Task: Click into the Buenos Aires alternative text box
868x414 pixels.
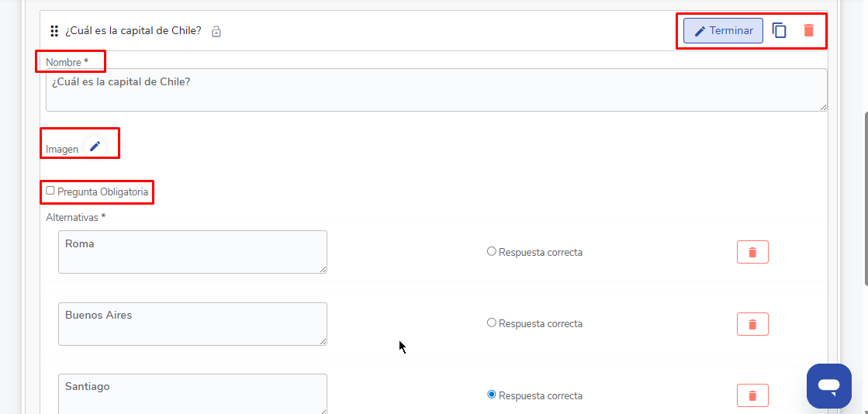Action: point(192,323)
